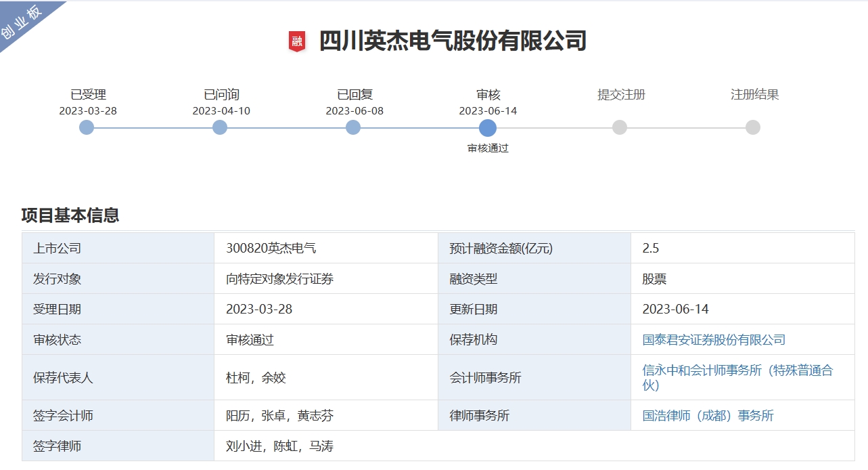
Task: Click the 上市公司 label cell
Action: tap(118, 248)
